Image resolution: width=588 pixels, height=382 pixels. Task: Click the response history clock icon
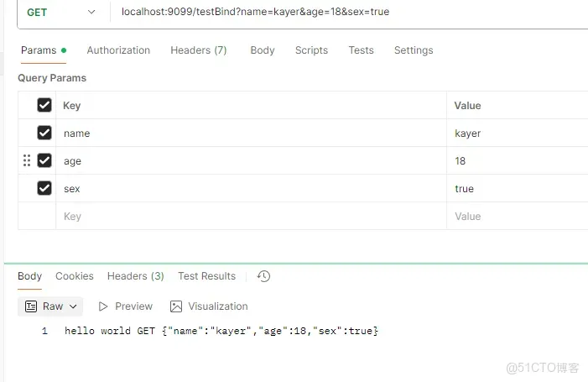pyautogui.click(x=263, y=276)
